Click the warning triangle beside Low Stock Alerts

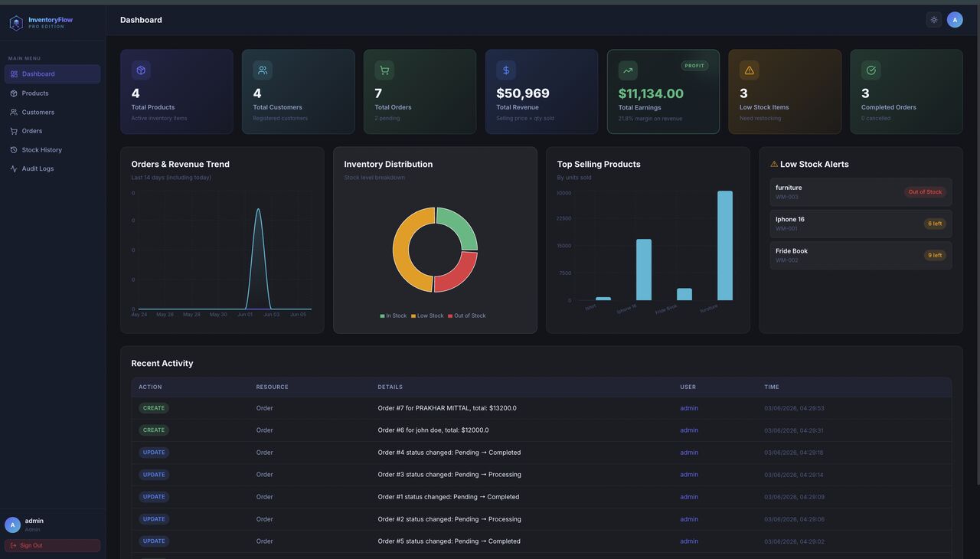(x=774, y=164)
